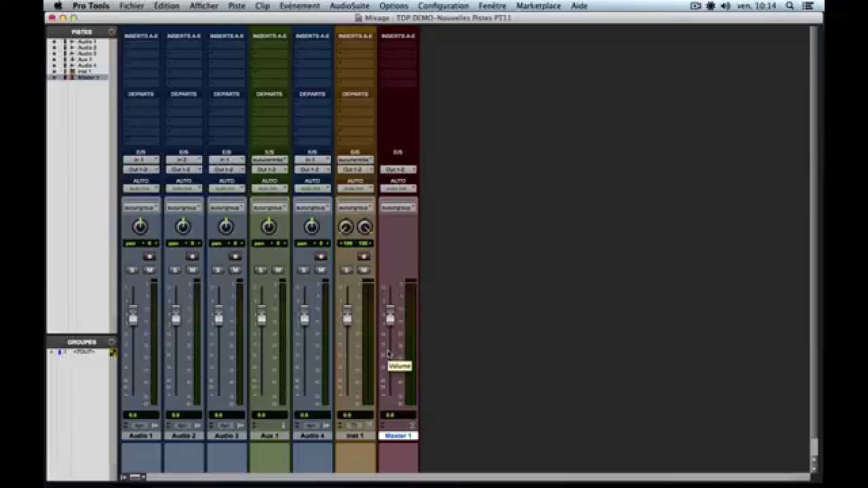Viewport: 868px width, 488px height.
Task: Open the Notification Center icon
Action: [809, 5]
